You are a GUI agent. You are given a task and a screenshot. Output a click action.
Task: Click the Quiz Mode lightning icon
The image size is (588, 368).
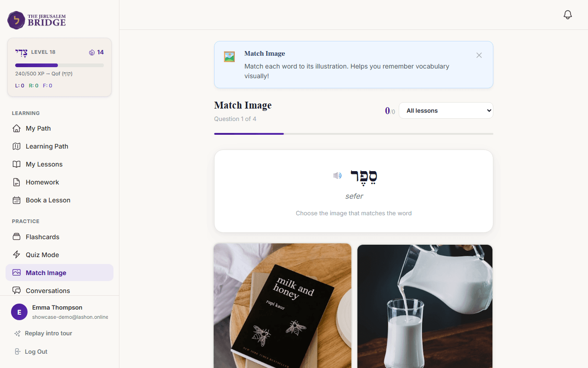tap(17, 255)
